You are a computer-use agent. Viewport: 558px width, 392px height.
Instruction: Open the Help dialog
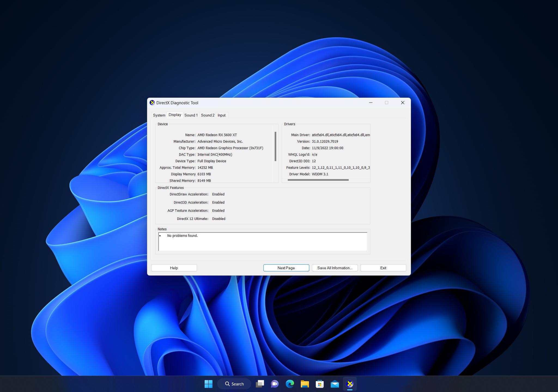(x=174, y=268)
